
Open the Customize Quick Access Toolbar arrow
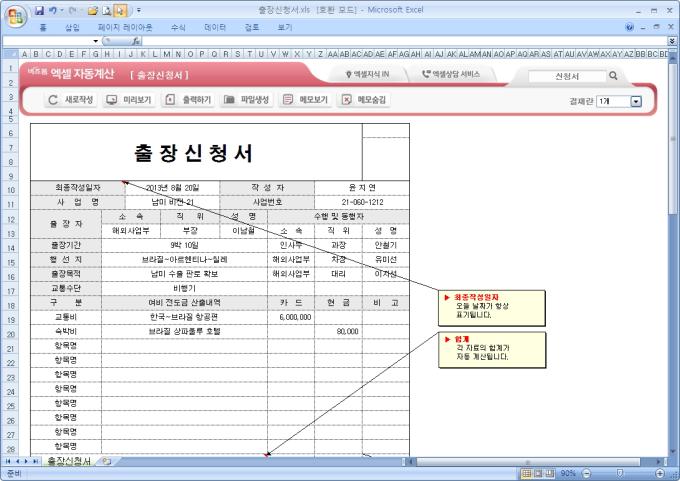pyautogui.click(x=139, y=10)
